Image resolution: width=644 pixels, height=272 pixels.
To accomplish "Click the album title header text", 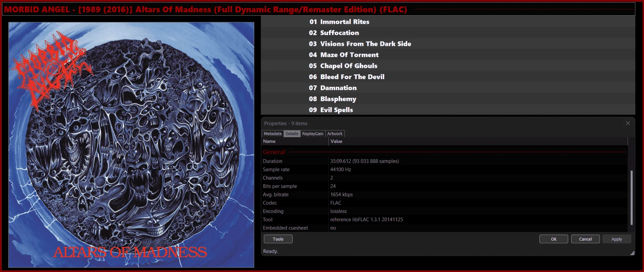I will pyautogui.click(x=205, y=9).
